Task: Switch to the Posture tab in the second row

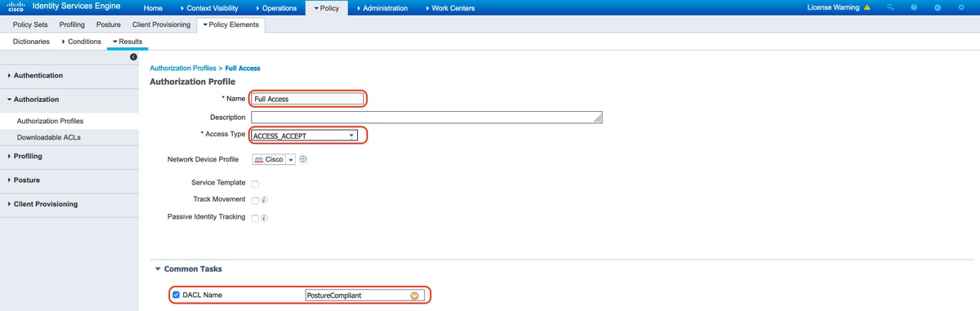Action: click(x=108, y=24)
